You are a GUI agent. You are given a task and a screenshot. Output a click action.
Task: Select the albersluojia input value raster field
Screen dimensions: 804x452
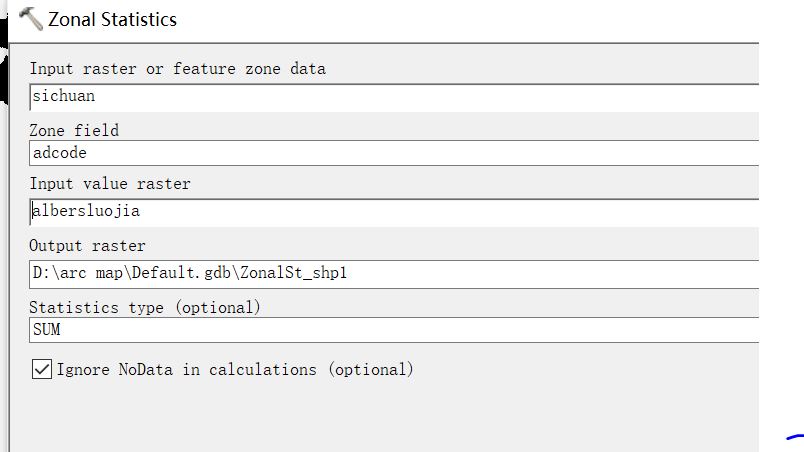tap(394, 212)
